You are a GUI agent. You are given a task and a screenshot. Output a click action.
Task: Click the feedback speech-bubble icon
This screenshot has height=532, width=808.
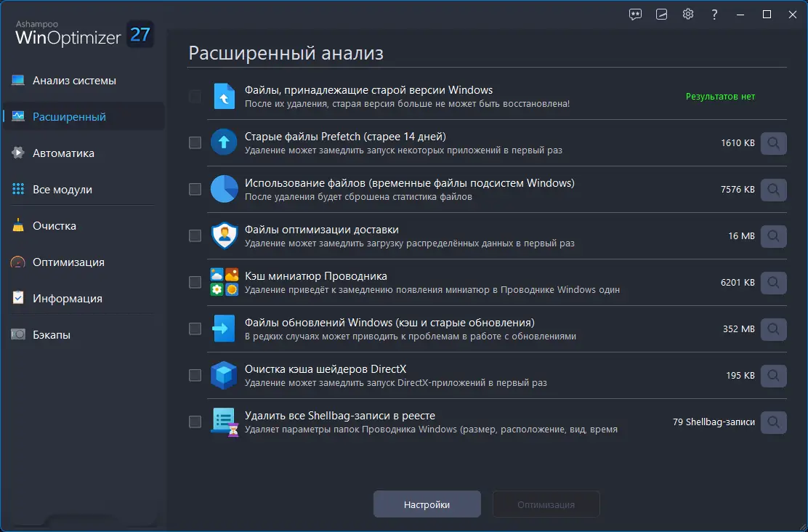tap(634, 14)
